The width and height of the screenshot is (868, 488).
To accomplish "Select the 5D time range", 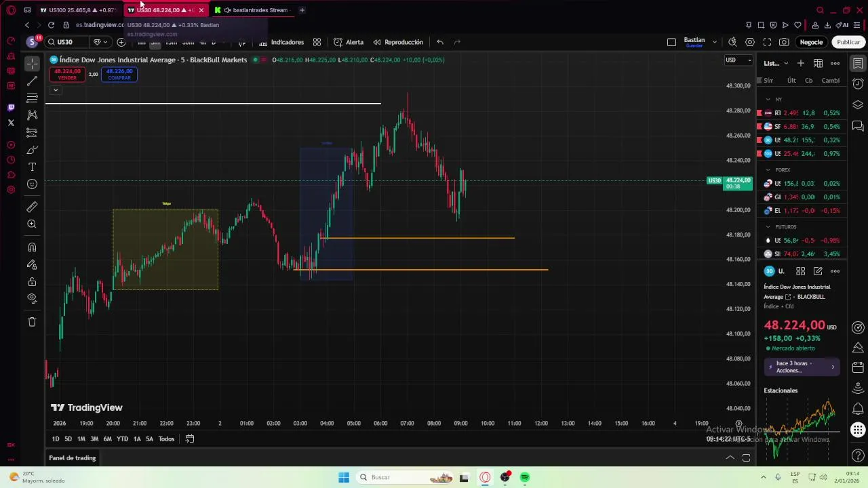I will (68, 439).
